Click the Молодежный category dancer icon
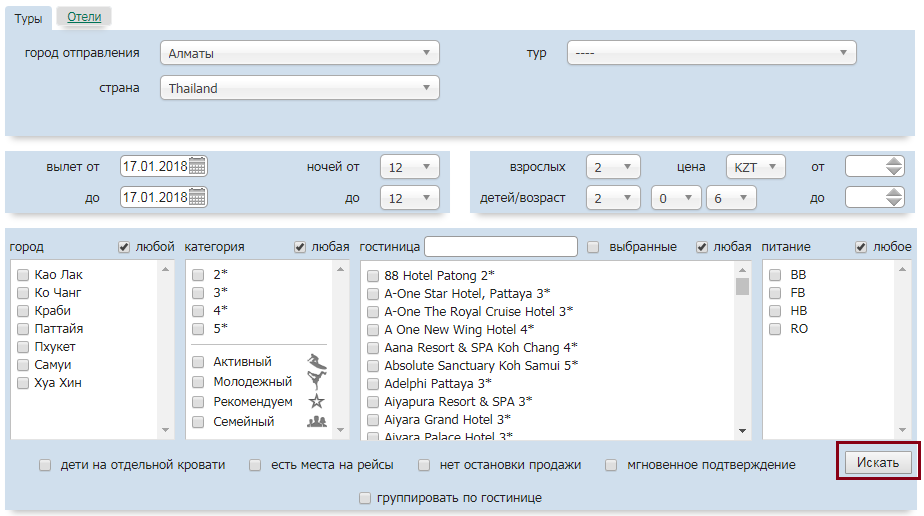 [317, 382]
